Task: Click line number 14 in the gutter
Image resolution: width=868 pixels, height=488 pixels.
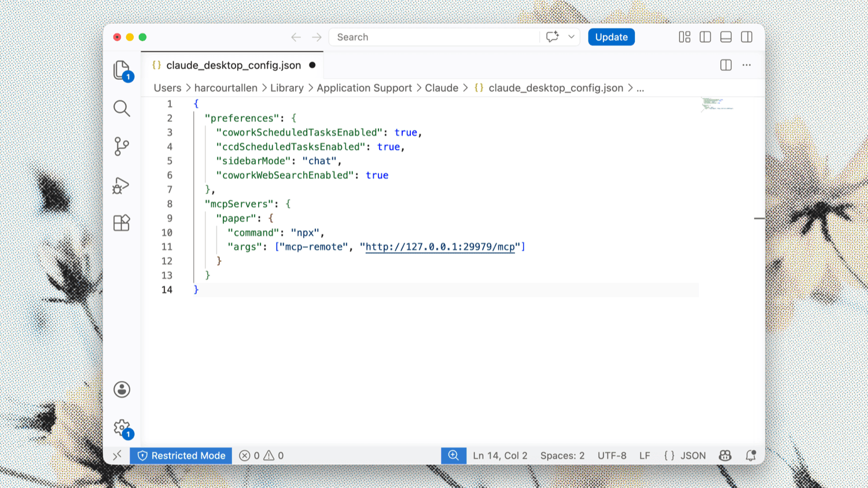Action: coord(167,290)
